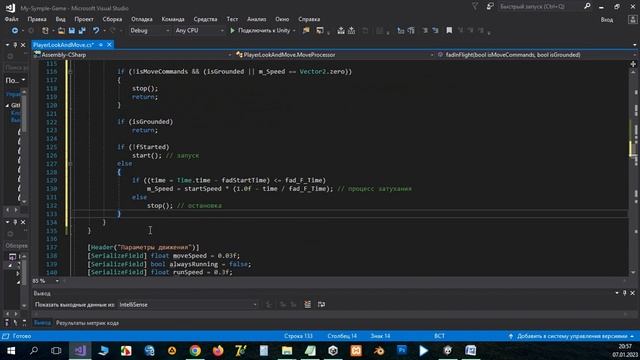Open the Windows Start menu
This screenshot has width=640, height=360.
pyautogui.click(x=11, y=351)
